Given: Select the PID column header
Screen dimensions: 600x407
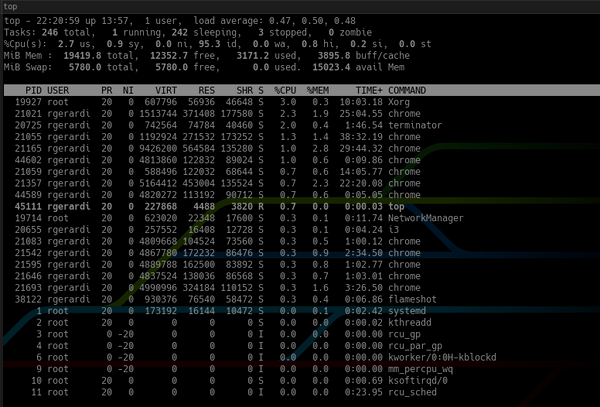Looking at the screenshot, I should click(33, 90).
